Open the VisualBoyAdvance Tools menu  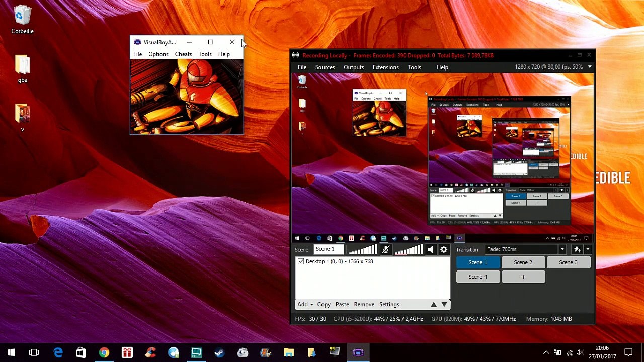(205, 54)
